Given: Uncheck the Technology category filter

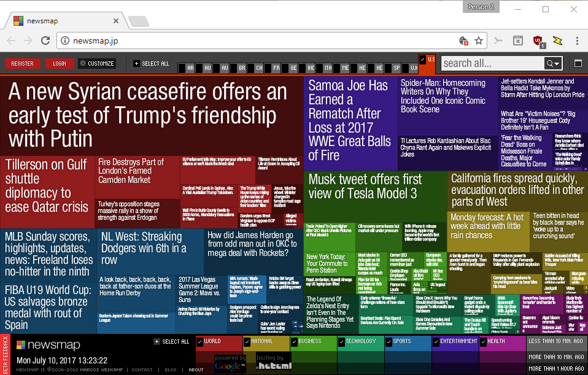Looking at the screenshot, I should (342, 342).
